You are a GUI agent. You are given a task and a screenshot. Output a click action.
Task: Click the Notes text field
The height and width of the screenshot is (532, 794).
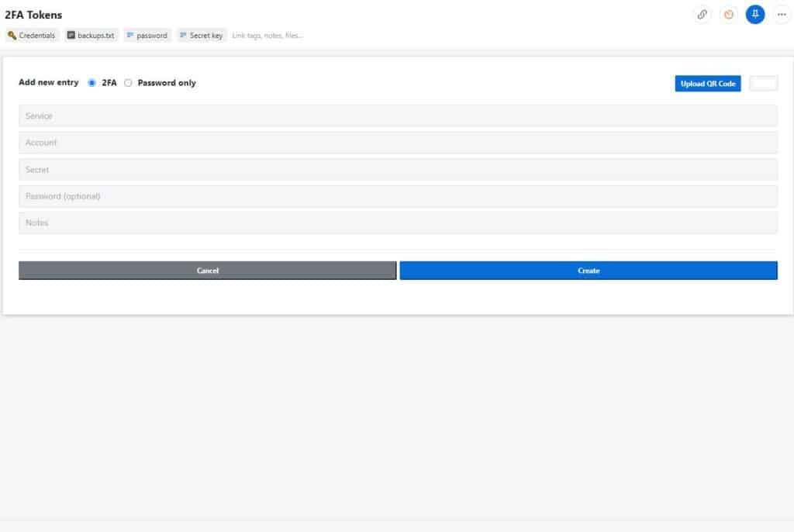pos(398,223)
